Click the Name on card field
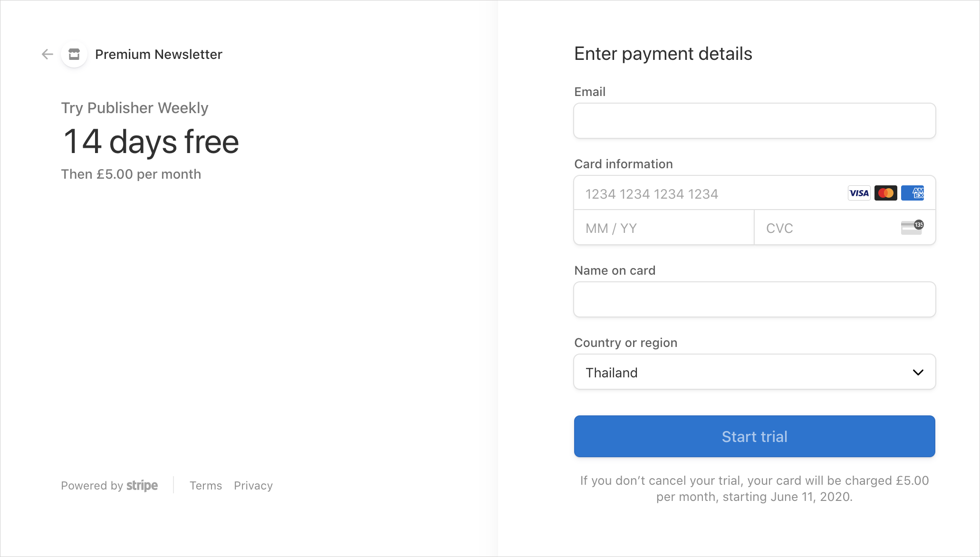The width and height of the screenshot is (980, 557). coord(754,299)
